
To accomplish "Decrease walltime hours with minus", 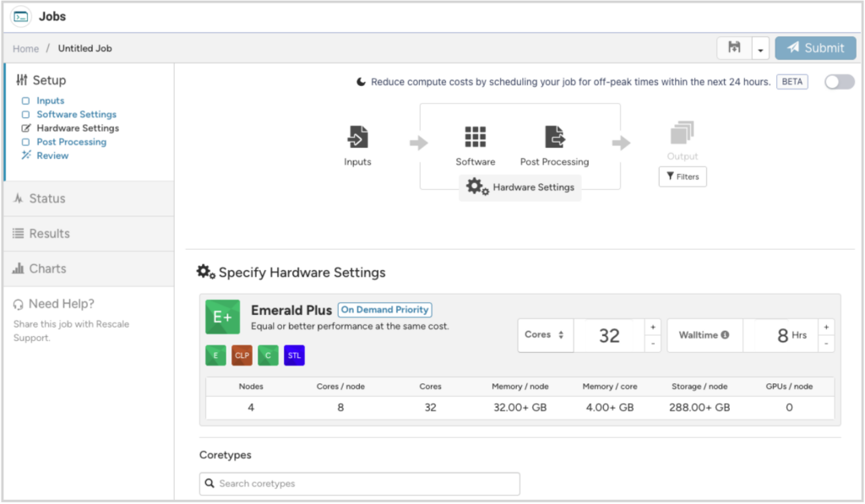I will click(x=825, y=344).
